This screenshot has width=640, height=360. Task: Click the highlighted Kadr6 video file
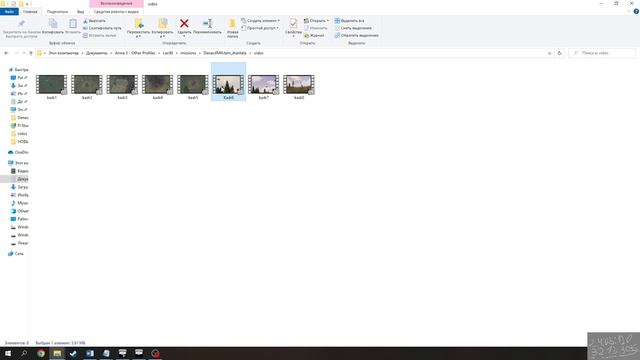229,82
